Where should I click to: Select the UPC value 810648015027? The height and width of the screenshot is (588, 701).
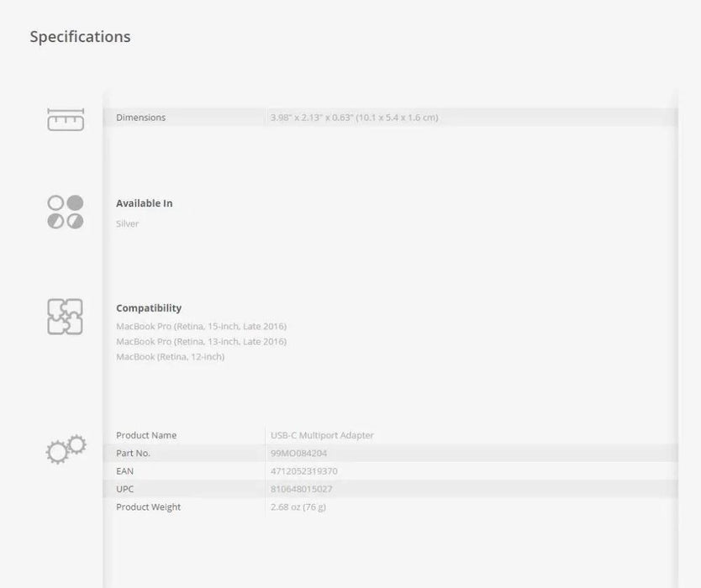pyautogui.click(x=301, y=489)
